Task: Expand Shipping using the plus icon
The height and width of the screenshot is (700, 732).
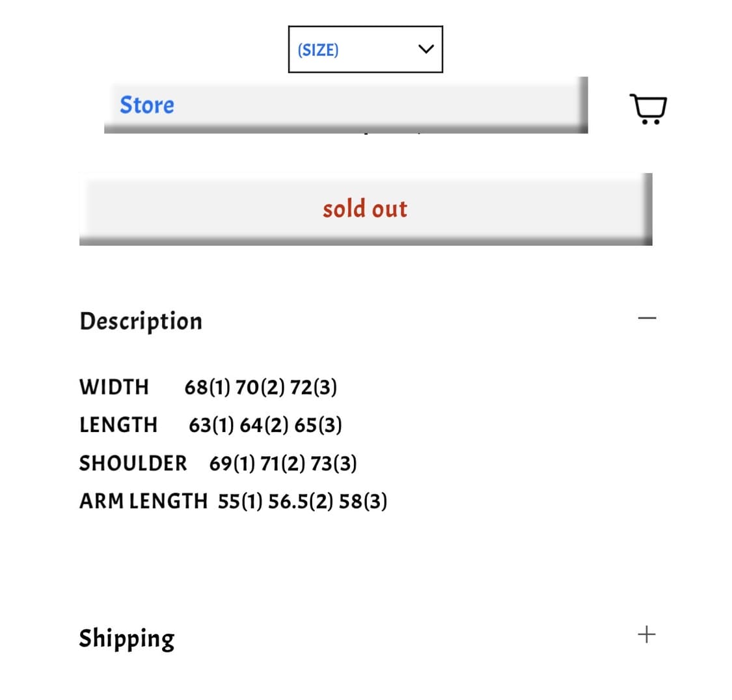Action: pyautogui.click(x=647, y=634)
